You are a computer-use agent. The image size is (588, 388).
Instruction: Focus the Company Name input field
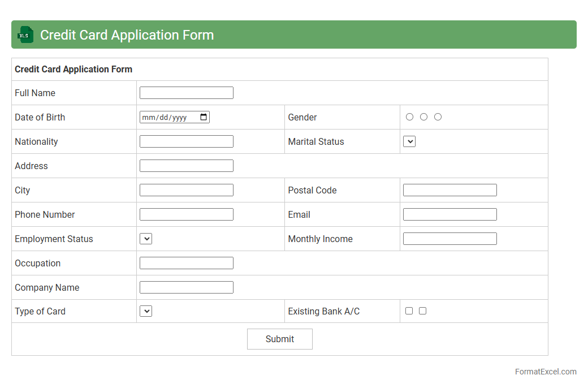(187, 287)
